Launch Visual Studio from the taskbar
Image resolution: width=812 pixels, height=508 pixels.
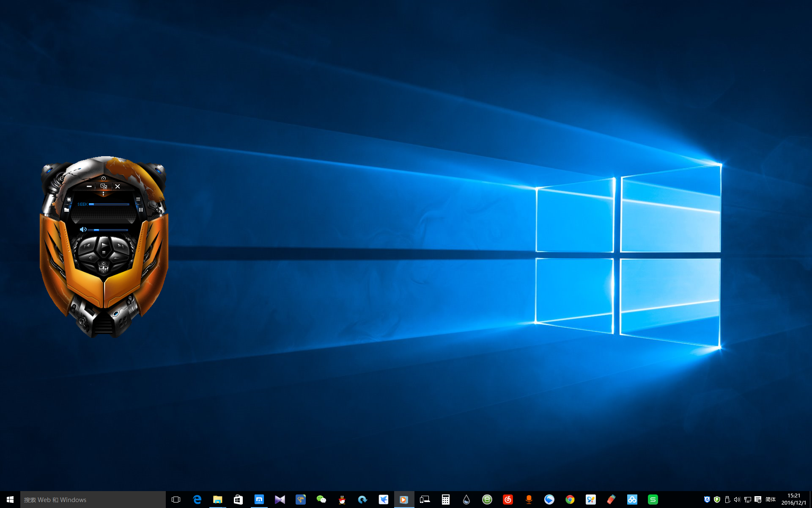tap(280, 500)
